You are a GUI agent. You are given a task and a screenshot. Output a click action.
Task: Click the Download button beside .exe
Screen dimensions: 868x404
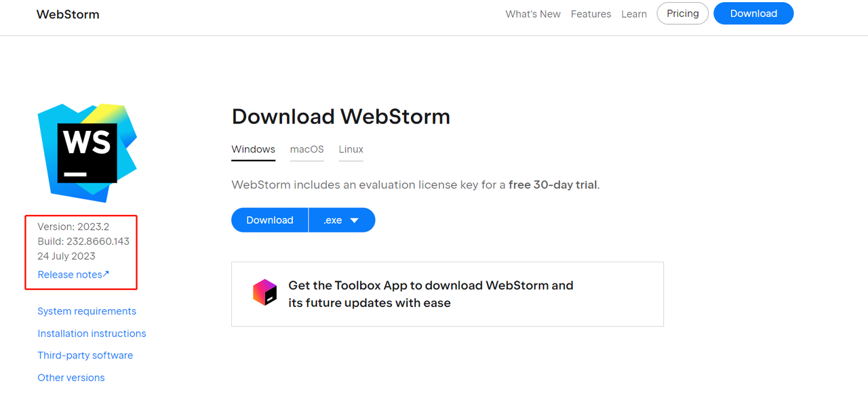pos(270,220)
